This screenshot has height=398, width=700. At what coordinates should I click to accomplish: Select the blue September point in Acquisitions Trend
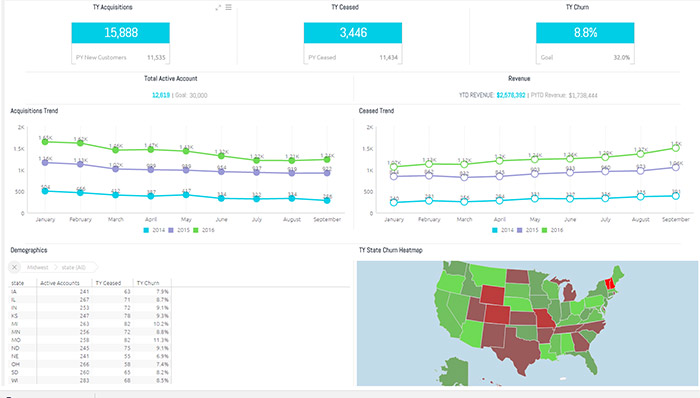pyautogui.click(x=327, y=200)
